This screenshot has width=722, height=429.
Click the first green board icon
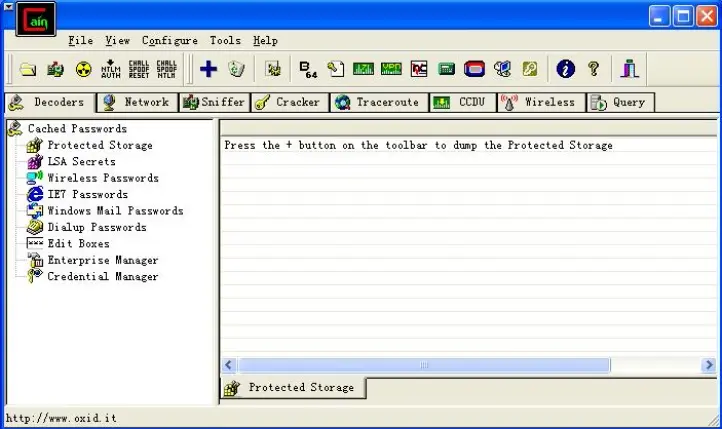[x=363, y=70]
